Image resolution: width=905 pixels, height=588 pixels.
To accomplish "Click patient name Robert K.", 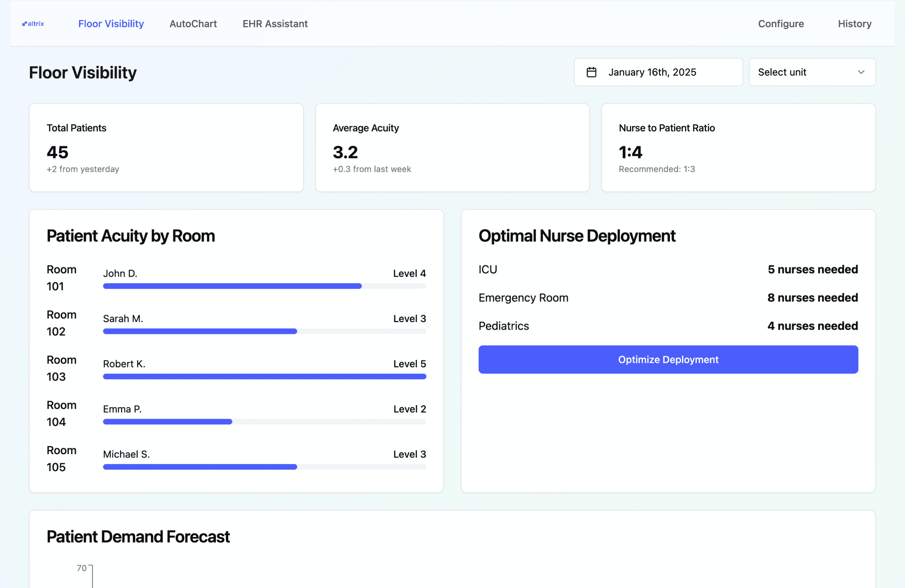I will pyautogui.click(x=124, y=364).
